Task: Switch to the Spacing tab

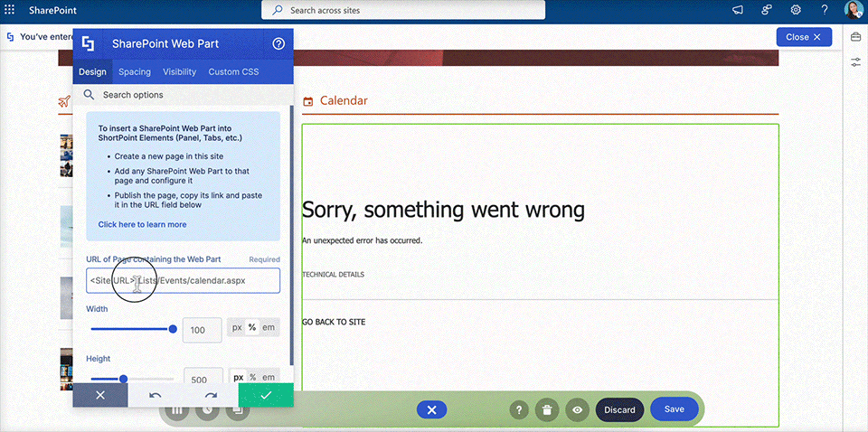Action: 135,72
